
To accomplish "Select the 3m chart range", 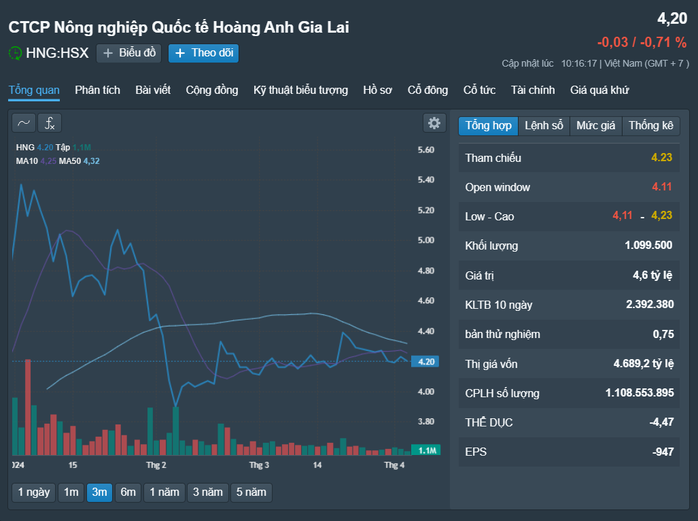I will (x=99, y=493).
